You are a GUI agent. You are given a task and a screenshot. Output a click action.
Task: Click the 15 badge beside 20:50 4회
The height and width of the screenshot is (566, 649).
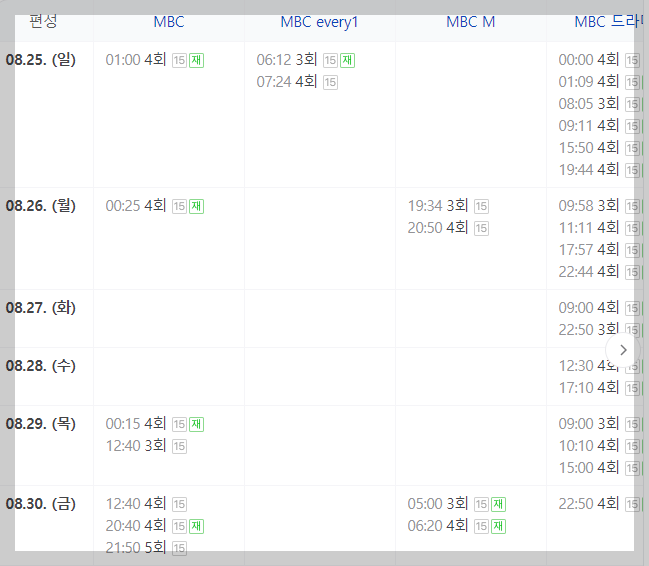(x=481, y=228)
